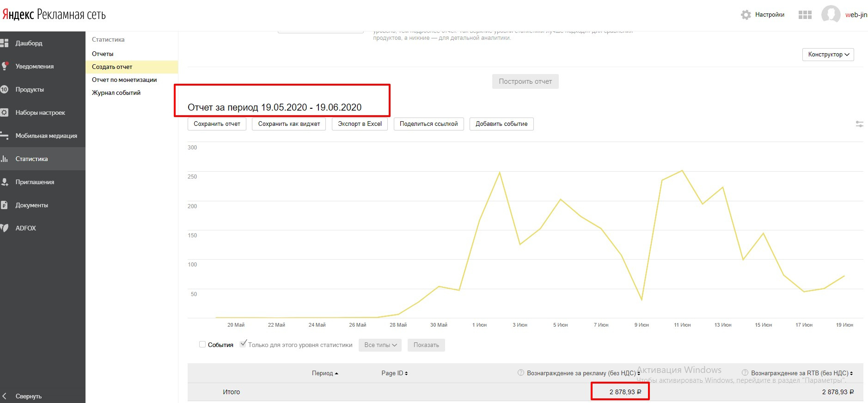Open chart settings sliders icon
Viewport: 868px width, 403px height.
[x=859, y=124]
